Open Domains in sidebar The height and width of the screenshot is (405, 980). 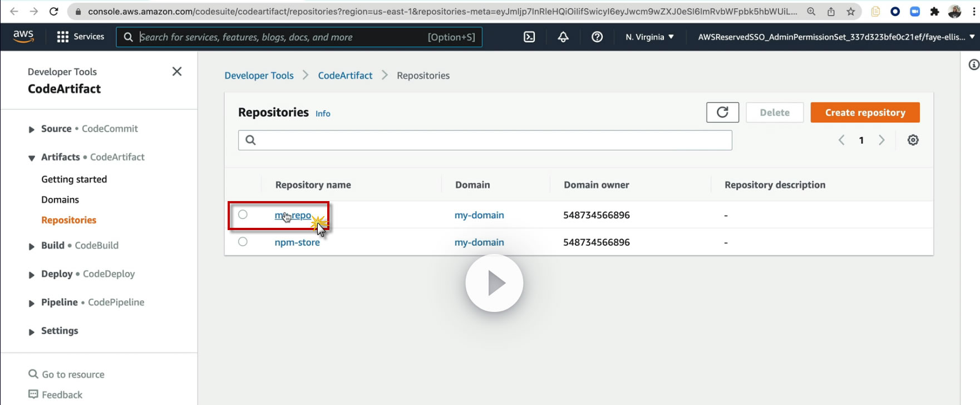(x=60, y=199)
